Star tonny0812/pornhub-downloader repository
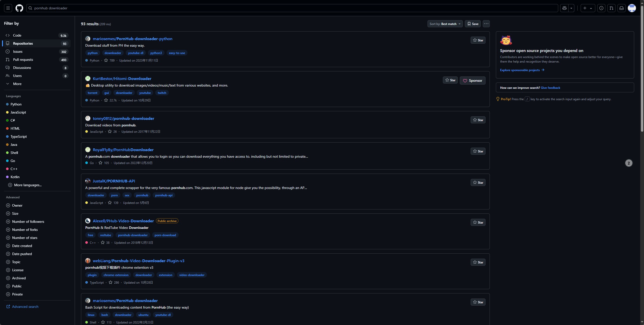The image size is (644, 325). (478, 120)
